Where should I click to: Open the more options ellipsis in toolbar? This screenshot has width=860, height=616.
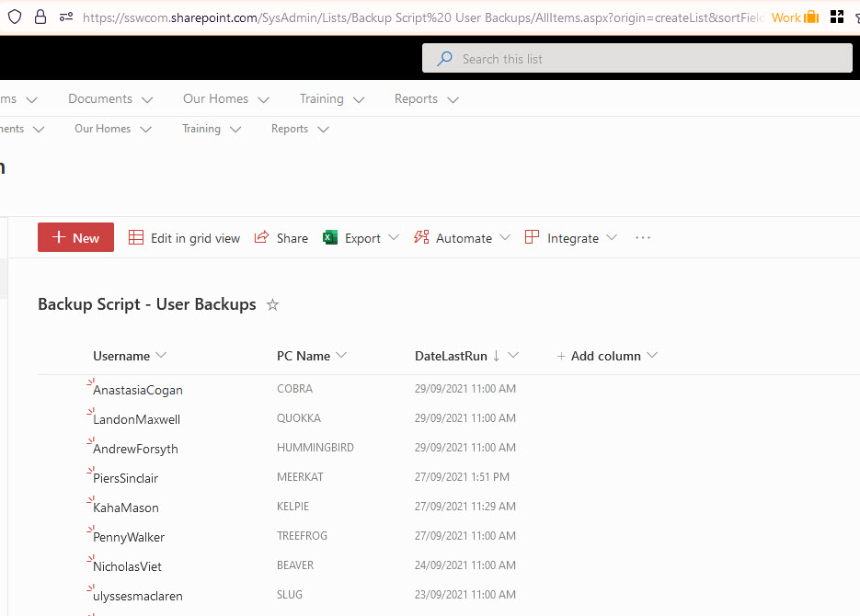click(x=643, y=237)
